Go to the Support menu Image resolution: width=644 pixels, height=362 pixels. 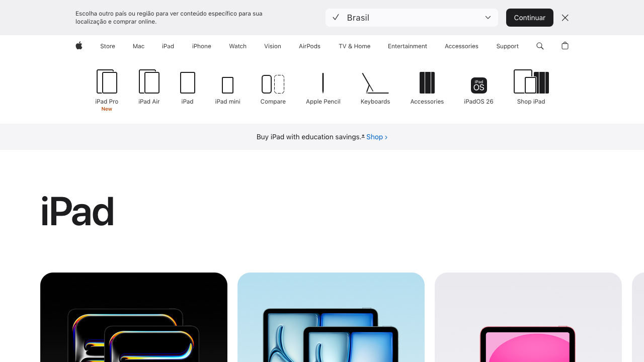(x=507, y=46)
